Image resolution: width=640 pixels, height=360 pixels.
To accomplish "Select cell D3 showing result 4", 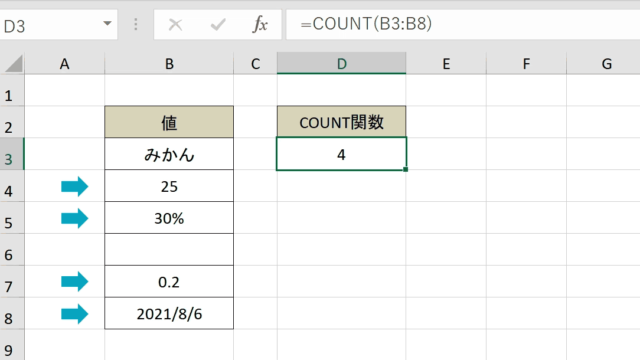I will pyautogui.click(x=342, y=154).
